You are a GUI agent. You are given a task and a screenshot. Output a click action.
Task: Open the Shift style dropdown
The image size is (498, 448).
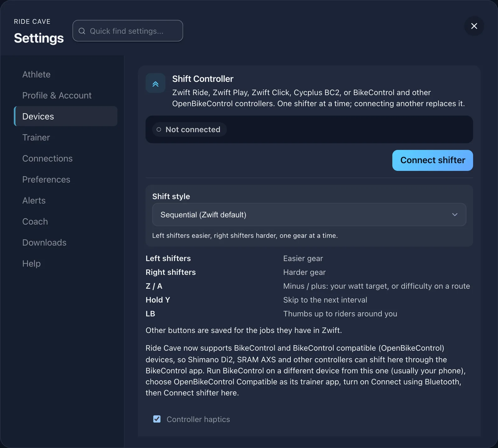pos(309,215)
